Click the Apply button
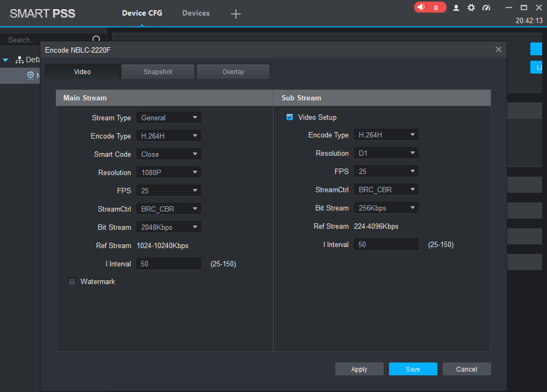 (359, 369)
